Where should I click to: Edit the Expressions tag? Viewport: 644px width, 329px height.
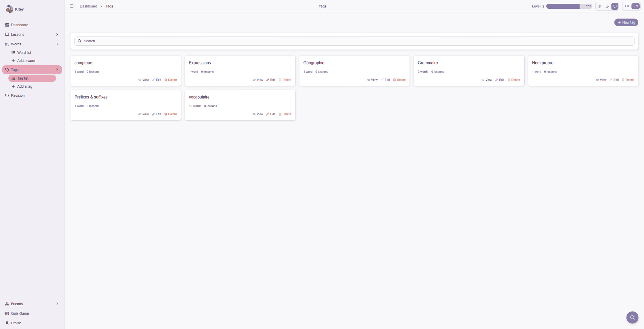click(271, 80)
